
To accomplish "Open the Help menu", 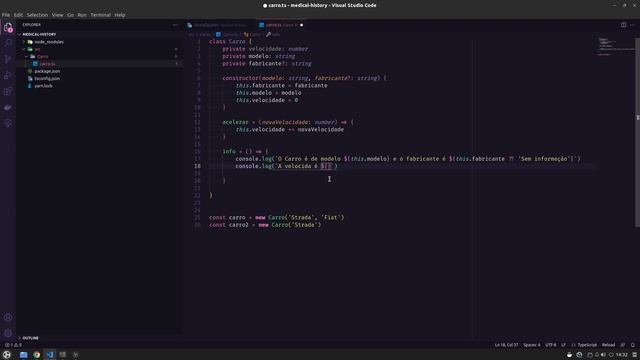I will [120, 15].
